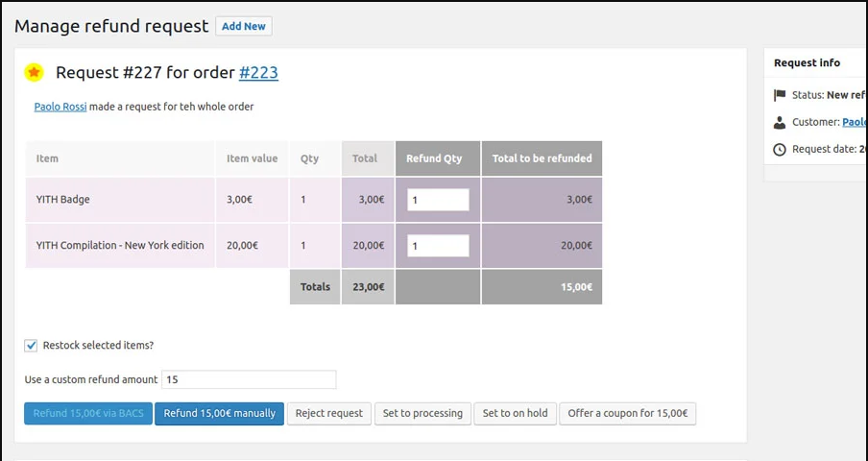This screenshot has height=461, width=868.
Task: Open Paolo Rossi's profile link in request text
Action: coord(60,107)
